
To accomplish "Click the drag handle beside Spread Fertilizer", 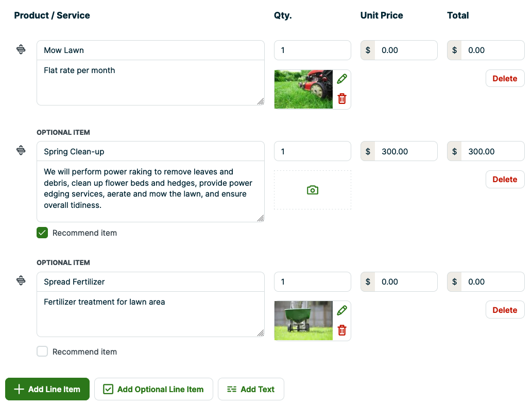I will [x=21, y=280].
